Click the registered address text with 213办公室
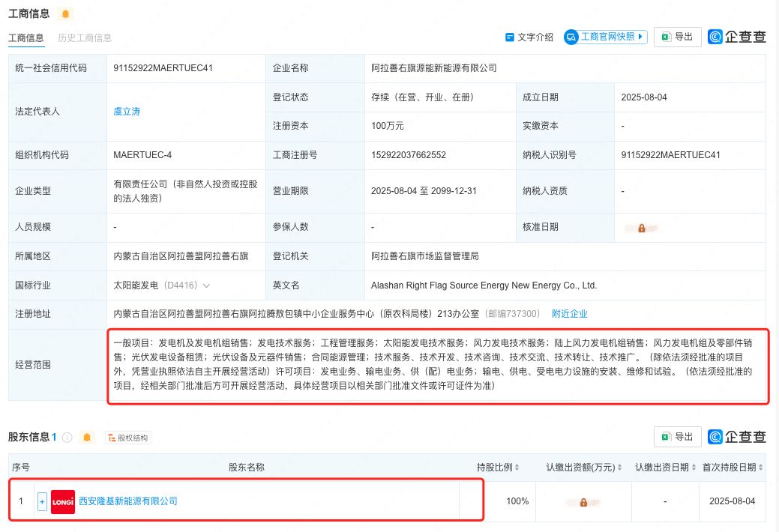 pyautogui.click(x=296, y=314)
